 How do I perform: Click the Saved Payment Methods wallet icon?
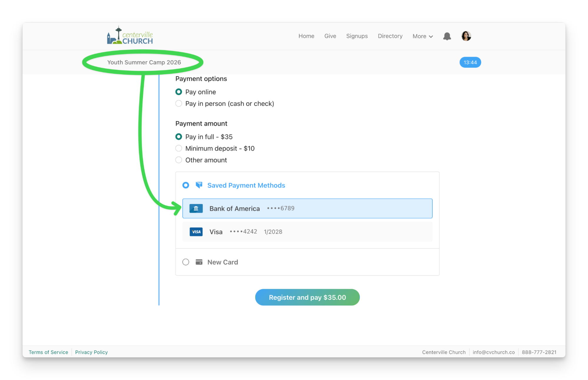tap(199, 185)
